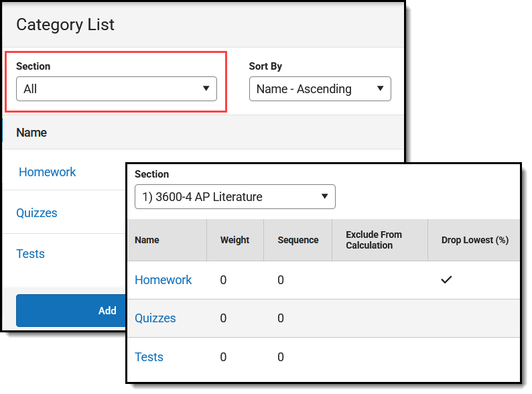Click the Homework weight value cell
Image resolution: width=532 pixels, height=394 pixels.
click(224, 280)
